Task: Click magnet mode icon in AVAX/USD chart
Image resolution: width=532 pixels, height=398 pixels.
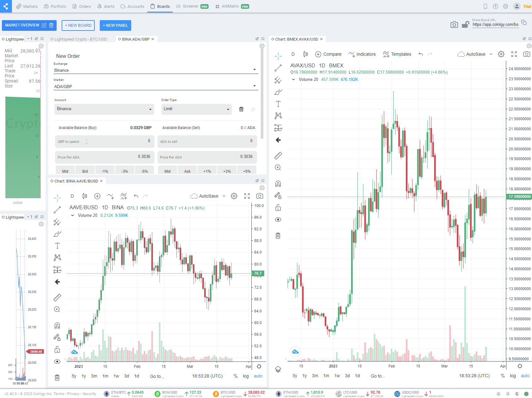Action: pyautogui.click(x=278, y=184)
